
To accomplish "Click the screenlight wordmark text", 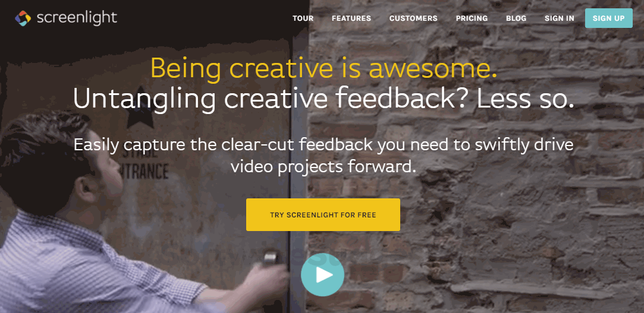I will tap(77, 18).
